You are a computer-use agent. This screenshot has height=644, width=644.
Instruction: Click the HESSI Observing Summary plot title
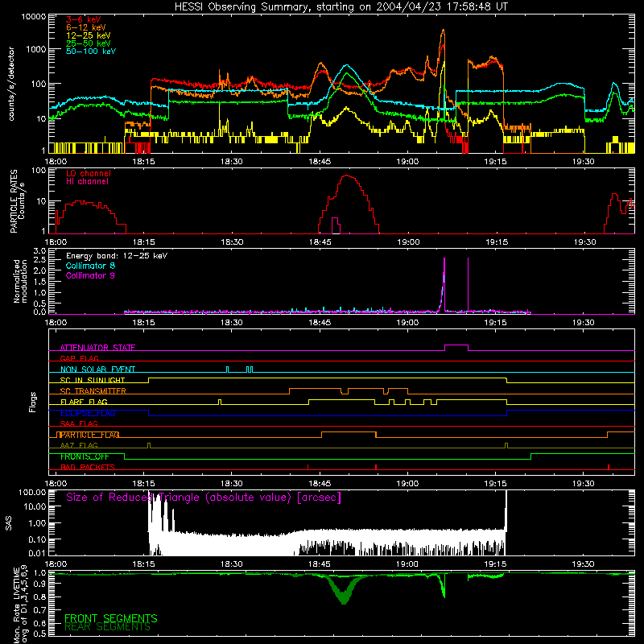pos(341,6)
